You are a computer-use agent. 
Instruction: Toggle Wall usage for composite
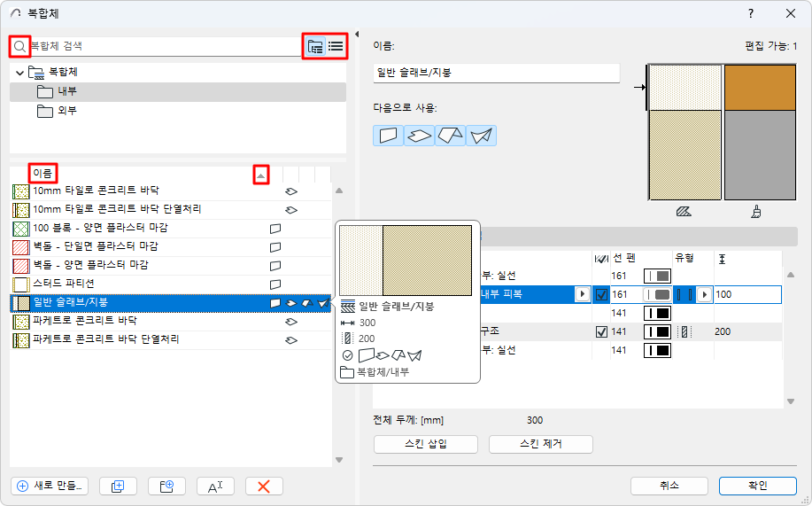pos(388,136)
